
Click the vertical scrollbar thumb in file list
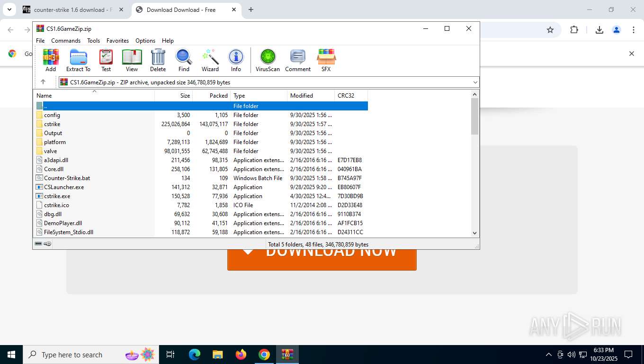pyautogui.click(x=475, y=116)
